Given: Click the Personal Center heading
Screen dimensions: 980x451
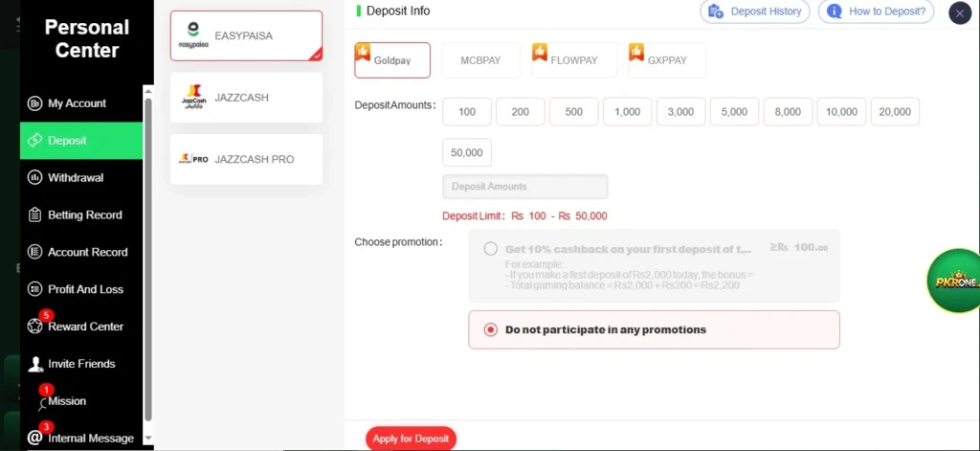Looking at the screenshot, I should pyautogui.click(x=87, y=39).
